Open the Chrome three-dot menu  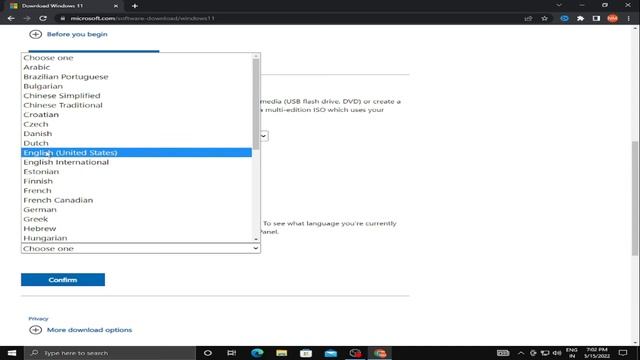(x=629, y=18)
